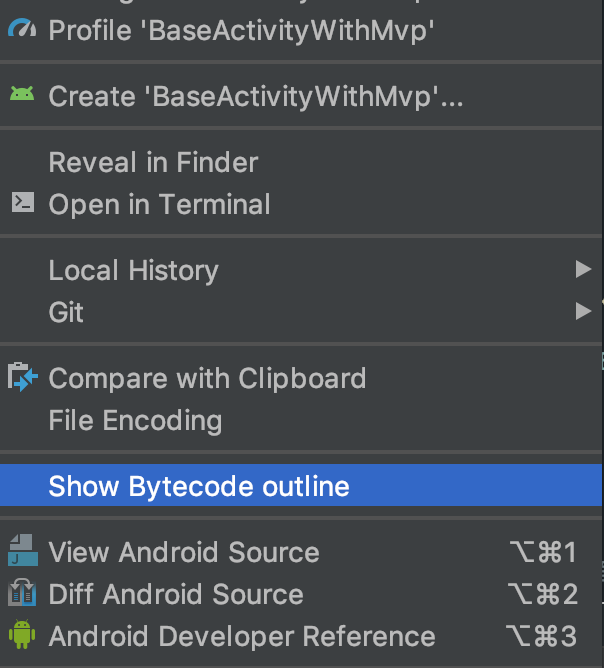Expand the Git submenu arrow
Viewport: 604px width, 668px height.
(x=583, y=311)
